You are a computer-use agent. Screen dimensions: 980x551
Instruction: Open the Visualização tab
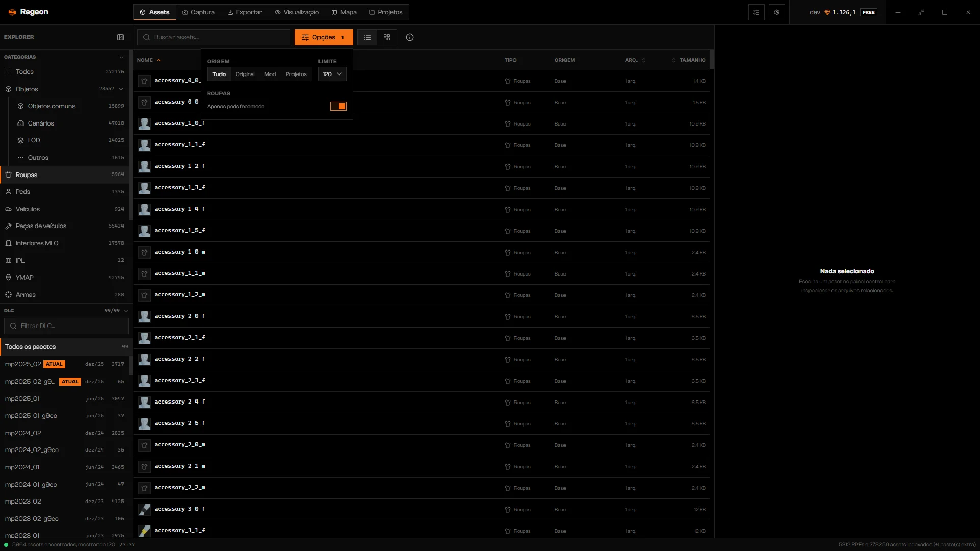pyautogui.click(x=297, y=12)
